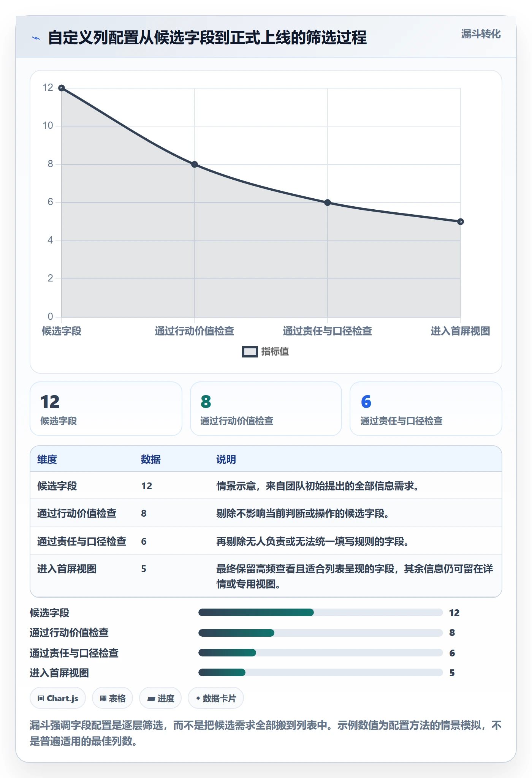Click the 进入首屏视图 progress bar
Viewport: 532px width, 778px height.
320,672
